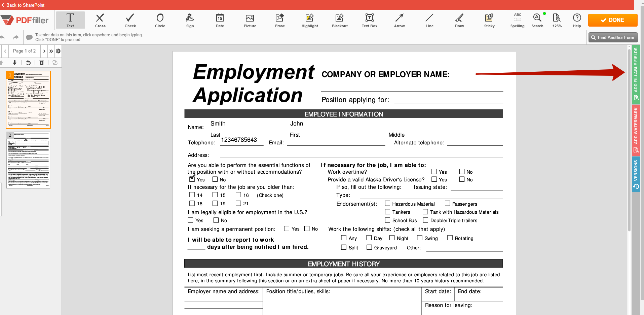644x315 pixels.
Task: Click the 12346785643 telephone entry
Action: [x=239, y=140]
